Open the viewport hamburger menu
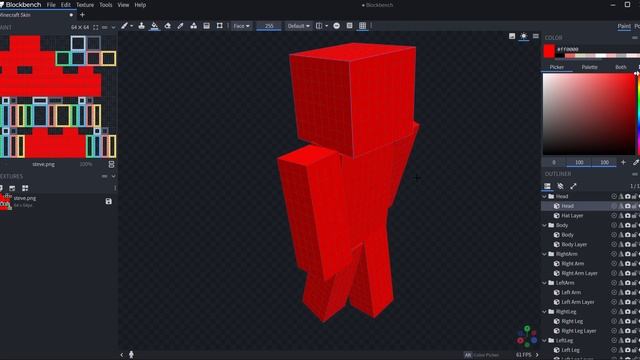Viewport: 640px width, 360px height. point(536,36)
